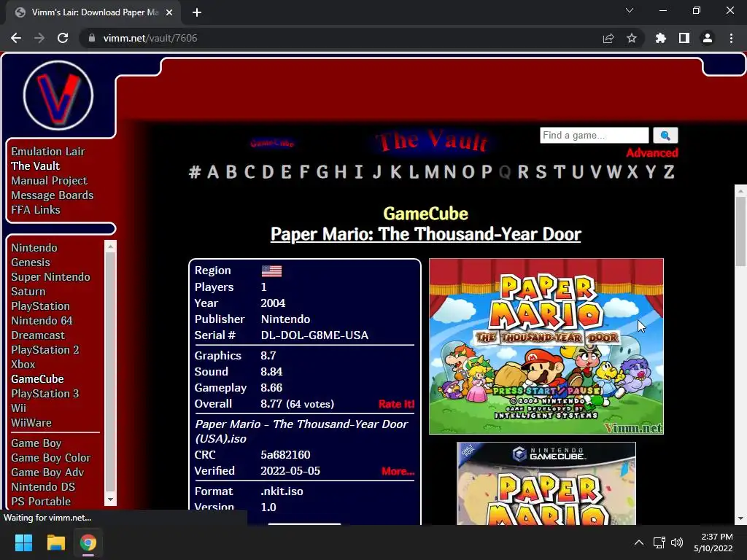Click the address bar URL vimm.net/vault/7606
Screen dimensions: 747x560
150,38
